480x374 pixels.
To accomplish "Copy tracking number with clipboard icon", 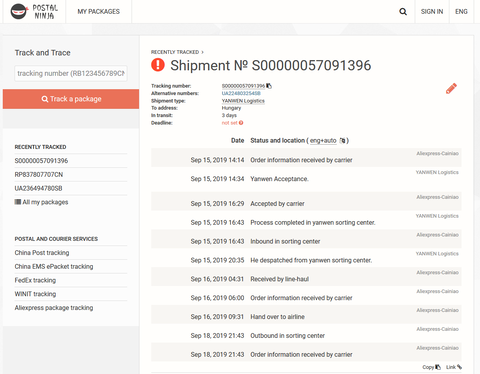I will pyautogui.click(x=269, y=86).
